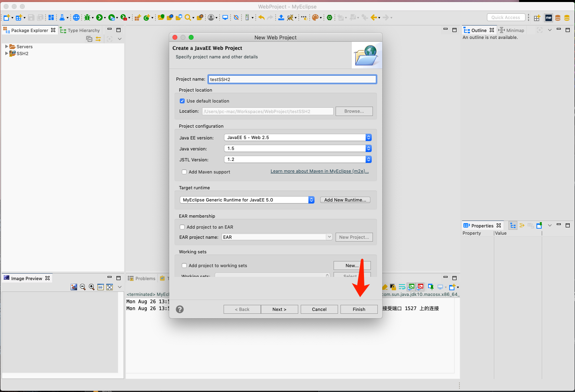This screenshot has height=392, width=575.
Task: Click the blue deploy upload toolbar icon
Action: pos(281,17)
